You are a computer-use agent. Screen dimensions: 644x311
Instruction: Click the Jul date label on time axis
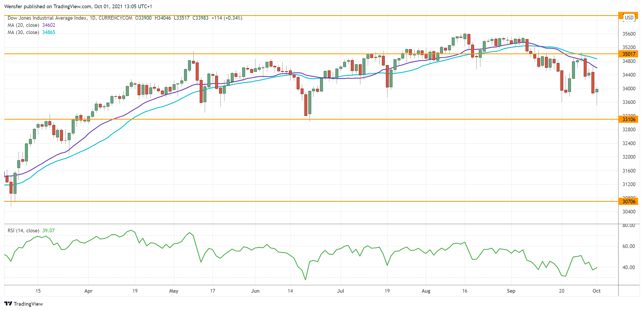coord(340,291)
